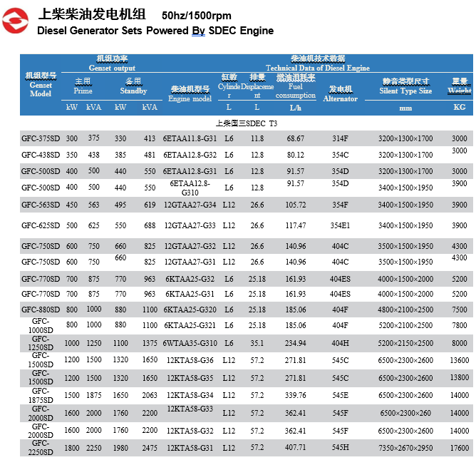
Task: Click the KG unit label
Action: pyautogui.click(x=460, y=107)
